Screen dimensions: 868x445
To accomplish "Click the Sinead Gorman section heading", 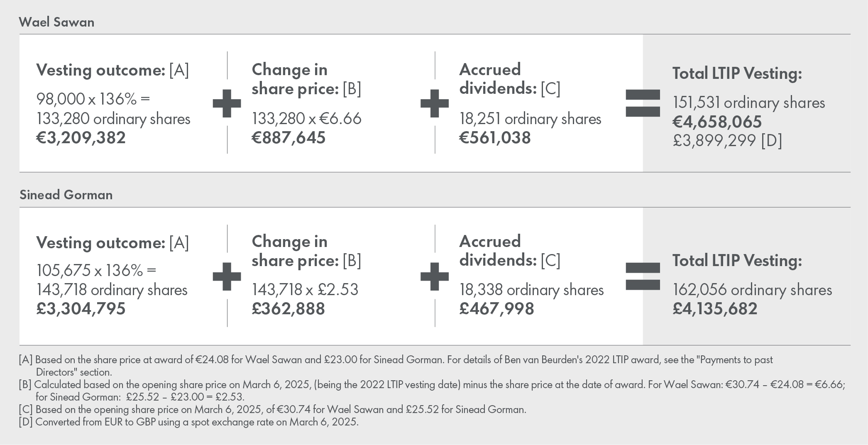I will point(66,195).
